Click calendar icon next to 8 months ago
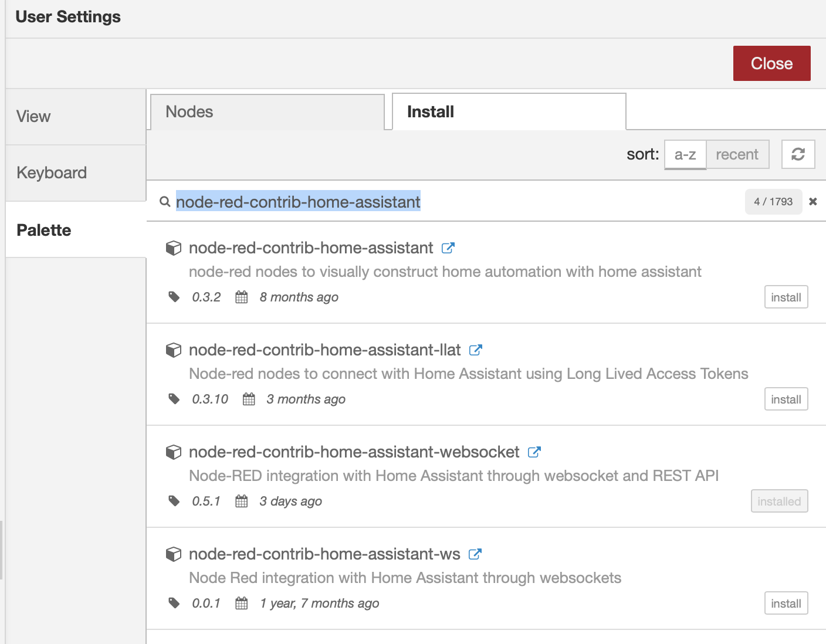826x644 pixels. pyautogui.click(x=242, y=297)
